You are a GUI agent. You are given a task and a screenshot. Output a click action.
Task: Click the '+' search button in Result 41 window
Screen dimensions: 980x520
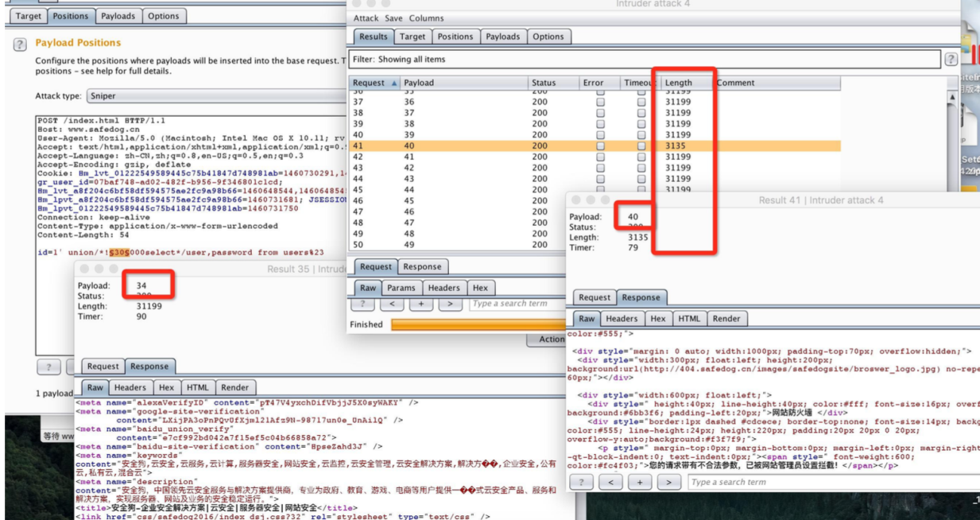(x=640, y=482)
